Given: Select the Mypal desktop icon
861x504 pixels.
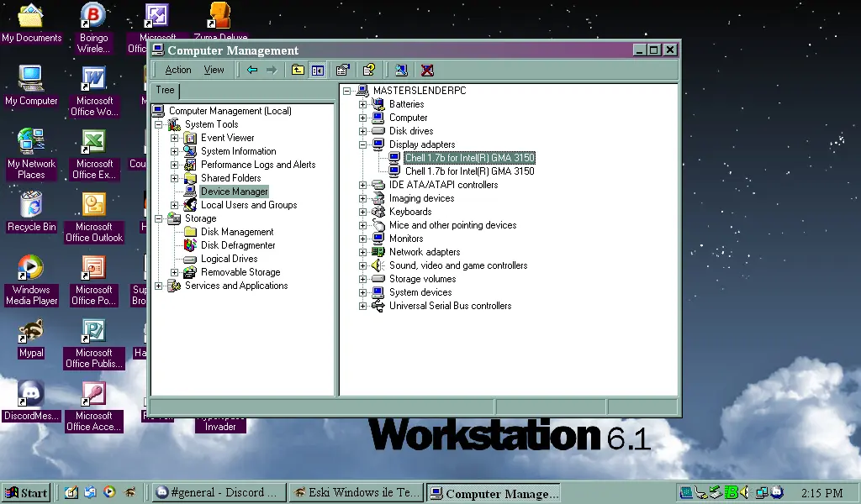Looking at the screenshot, I should [x=31, y=338].
